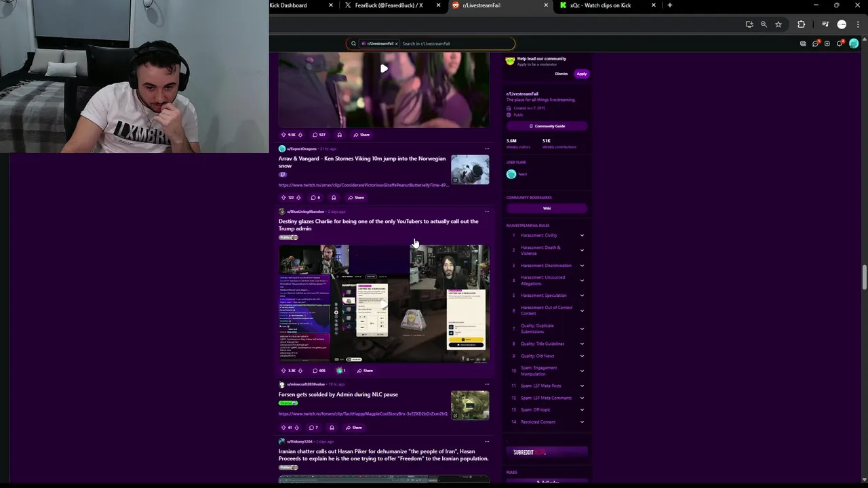
Task: Play the video in the top post
Action: tap(384, 68)
